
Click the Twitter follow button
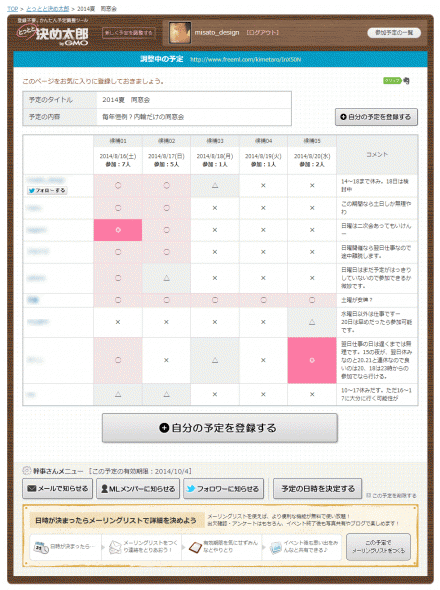[x=47, y=190]
